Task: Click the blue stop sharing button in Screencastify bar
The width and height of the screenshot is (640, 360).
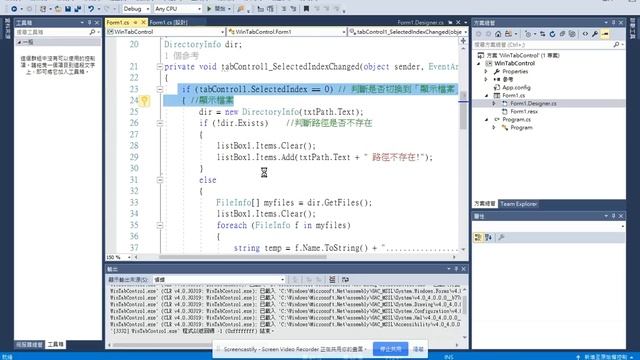Action: (x=391, y=349)
